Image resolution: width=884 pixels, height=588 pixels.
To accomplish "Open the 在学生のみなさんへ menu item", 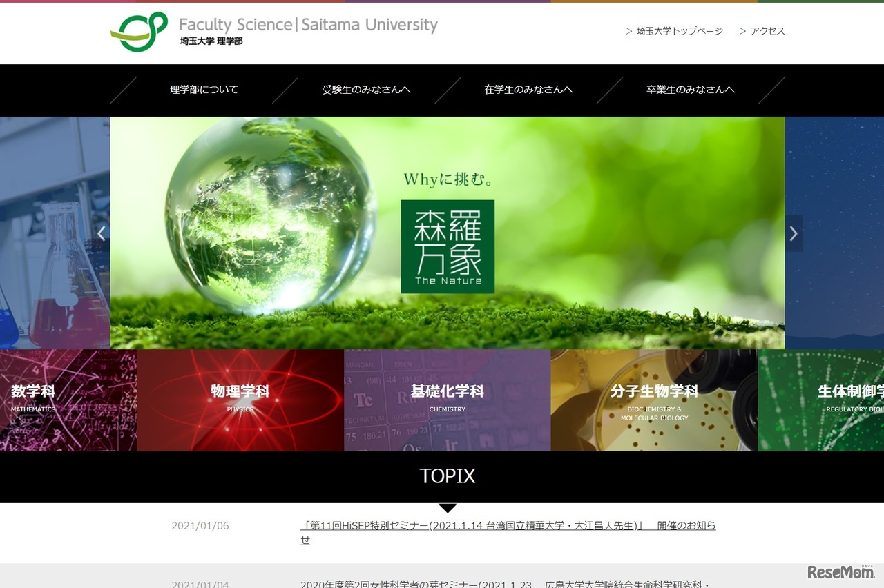I will click(528, 90).
